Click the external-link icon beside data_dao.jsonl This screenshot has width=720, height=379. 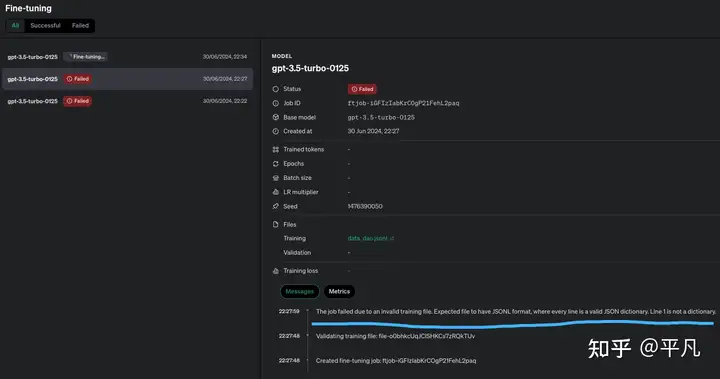click(392, 238)
